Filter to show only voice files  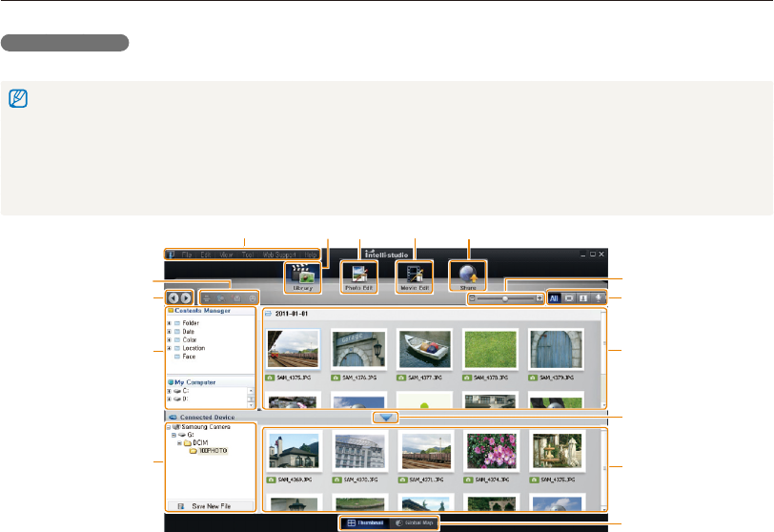[599, 298]
